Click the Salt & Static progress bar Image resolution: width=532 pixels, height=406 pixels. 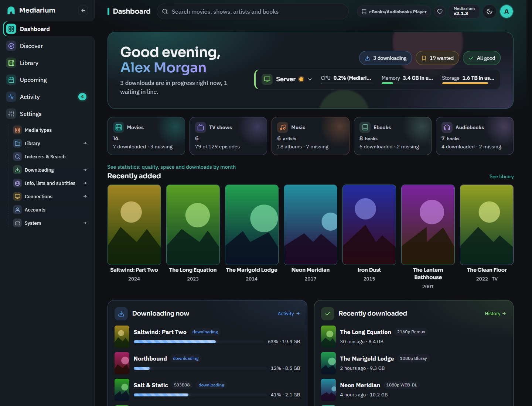coord(200,395)
